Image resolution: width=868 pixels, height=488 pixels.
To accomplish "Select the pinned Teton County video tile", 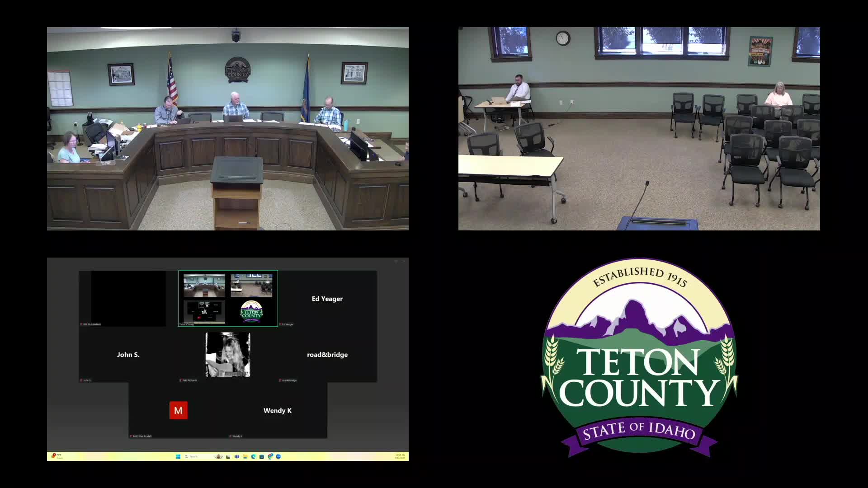I will point(228,298).
